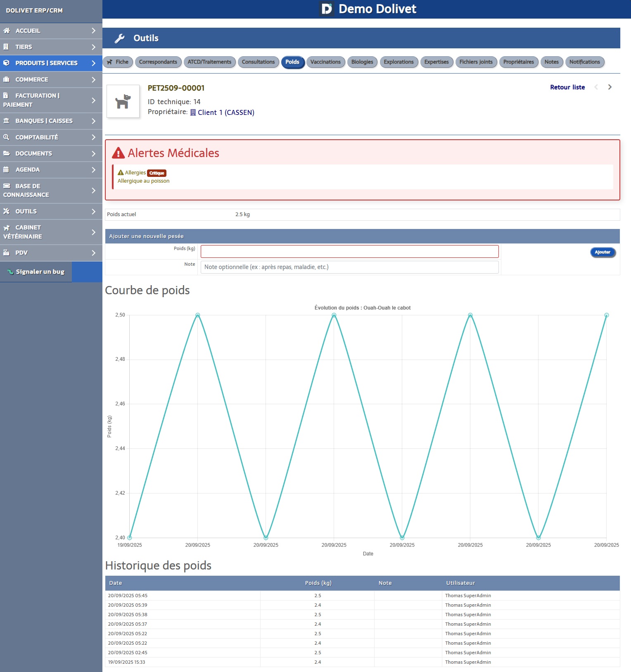Viewport: 631px width, 672px height.
Task: Expand the Commerce menu chevron
Action: [94, 79]
